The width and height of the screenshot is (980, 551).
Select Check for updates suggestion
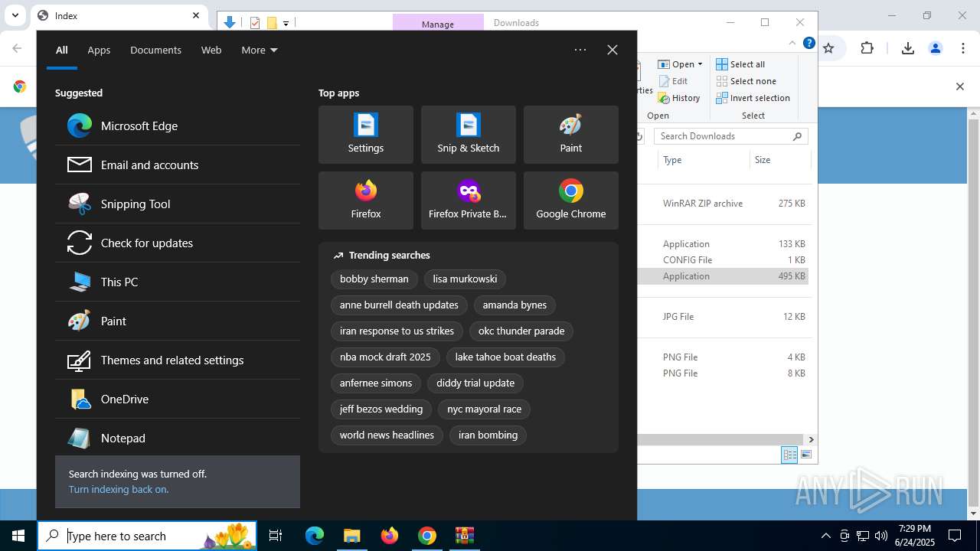(x=178, y=243)
